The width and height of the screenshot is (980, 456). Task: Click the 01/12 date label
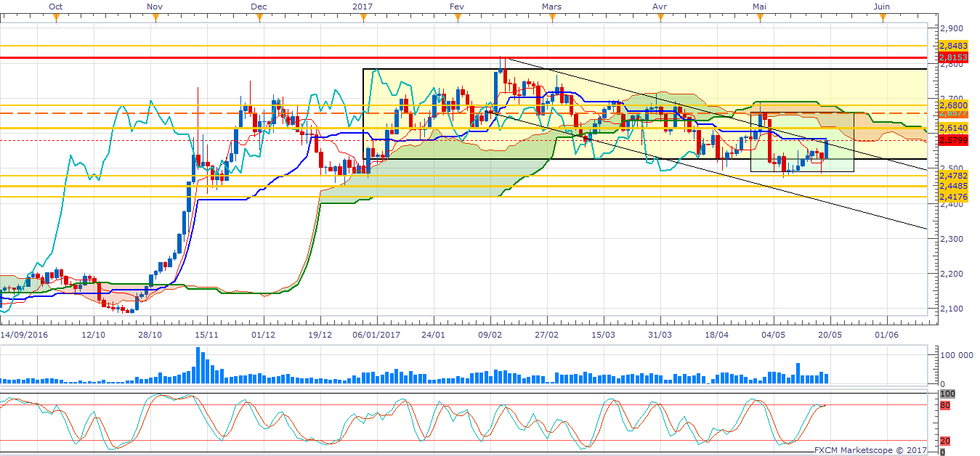coord(263,335)
